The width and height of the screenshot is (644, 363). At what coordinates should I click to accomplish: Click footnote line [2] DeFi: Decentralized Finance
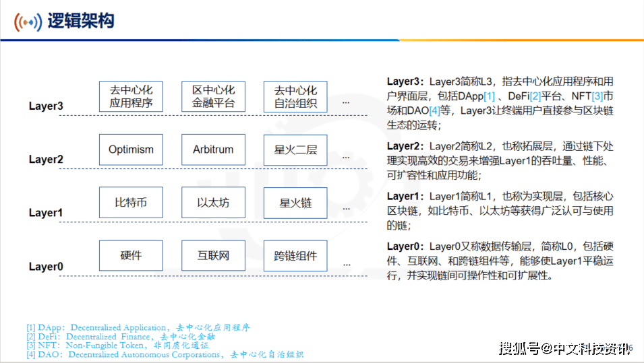[121, 337]
